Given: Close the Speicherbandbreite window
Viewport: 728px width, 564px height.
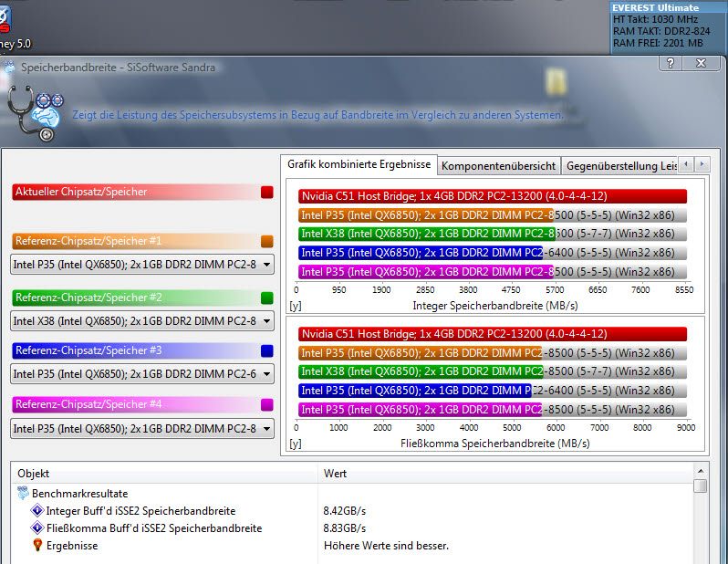Looking at the screenshot, I should pyautogui.click(x=701, y=63).
